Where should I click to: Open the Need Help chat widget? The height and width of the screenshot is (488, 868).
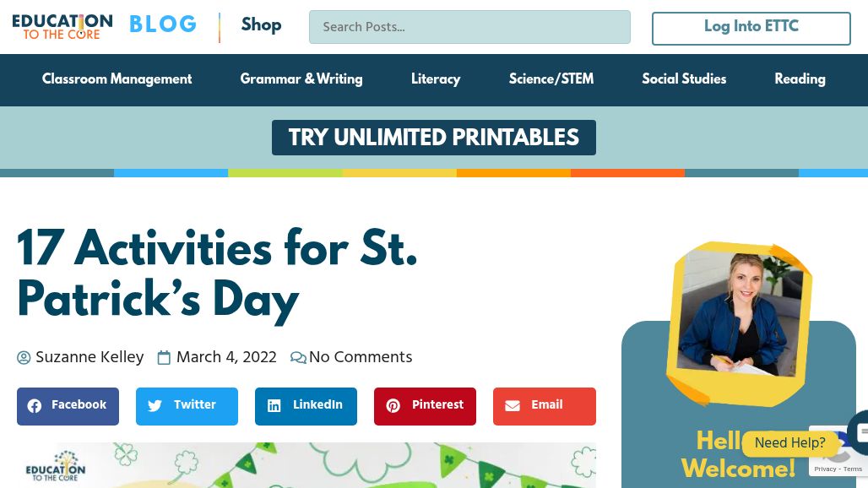coord(790,443)
